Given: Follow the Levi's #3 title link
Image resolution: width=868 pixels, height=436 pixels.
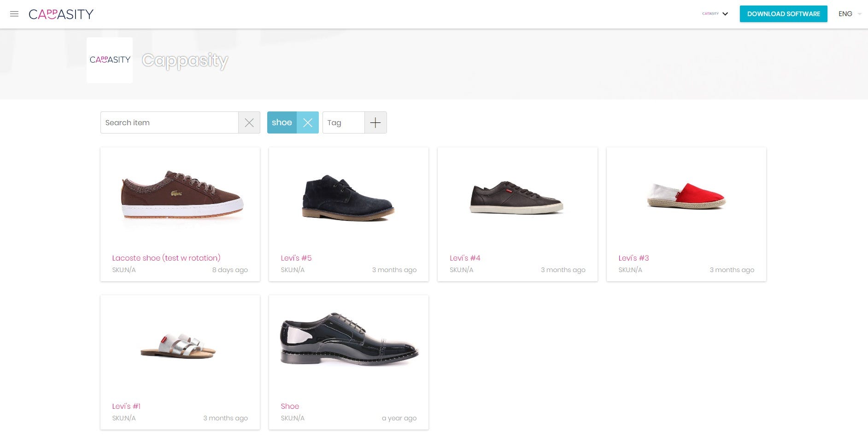Looking at the screenshot, I should 633,258.
